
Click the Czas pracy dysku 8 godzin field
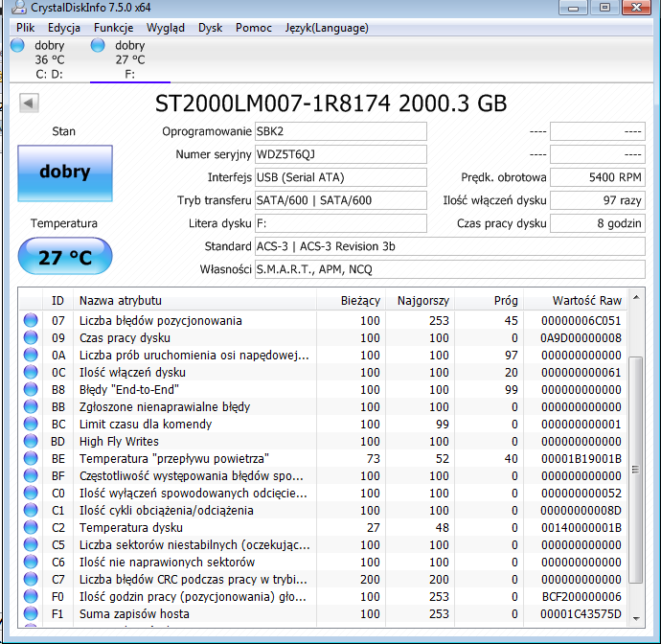(x=598, y=223)
